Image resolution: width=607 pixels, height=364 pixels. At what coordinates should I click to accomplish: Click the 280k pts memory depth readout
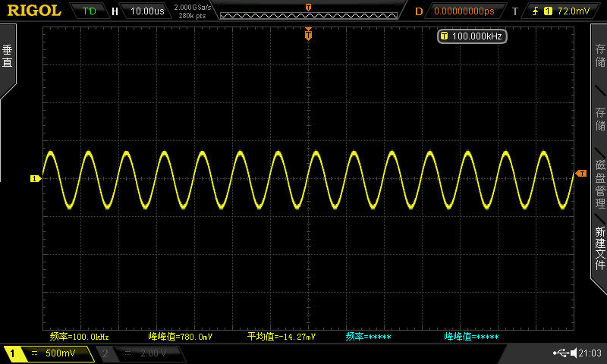pyautogui.click(x=192, y=16)
